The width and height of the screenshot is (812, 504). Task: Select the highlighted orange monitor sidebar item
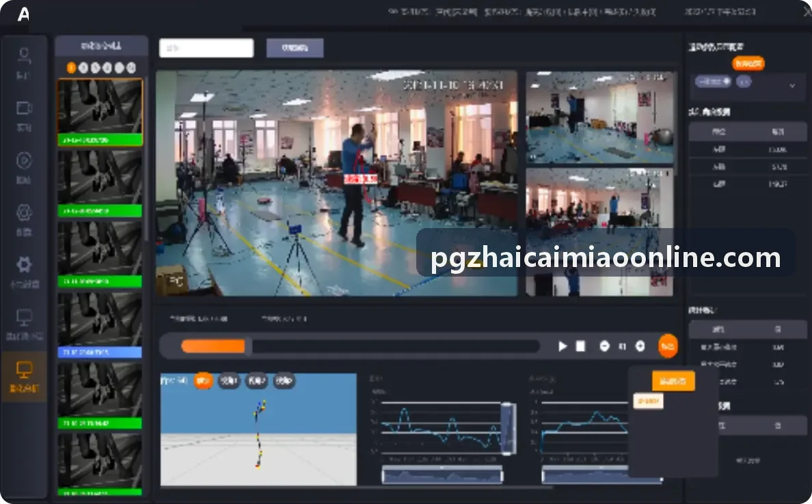24,377
